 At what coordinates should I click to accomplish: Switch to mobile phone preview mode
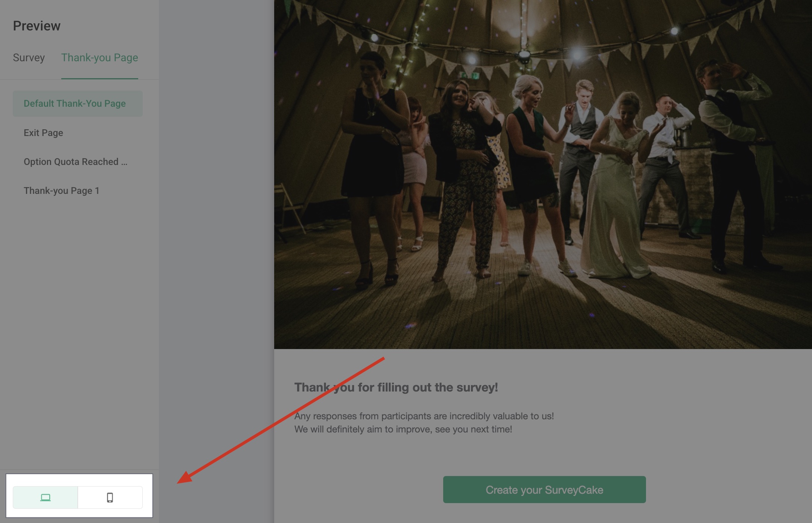110,497
